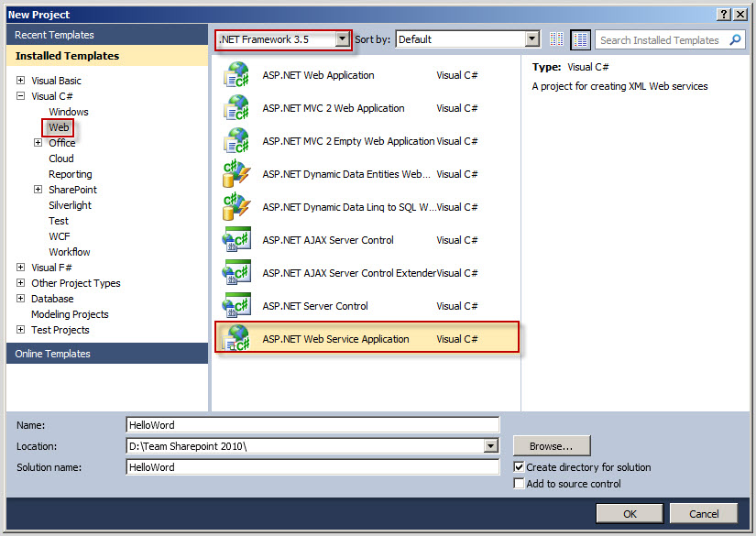Click the OK button
The width and height of the screenshot is (756, 536).
(x=630, y=514)
